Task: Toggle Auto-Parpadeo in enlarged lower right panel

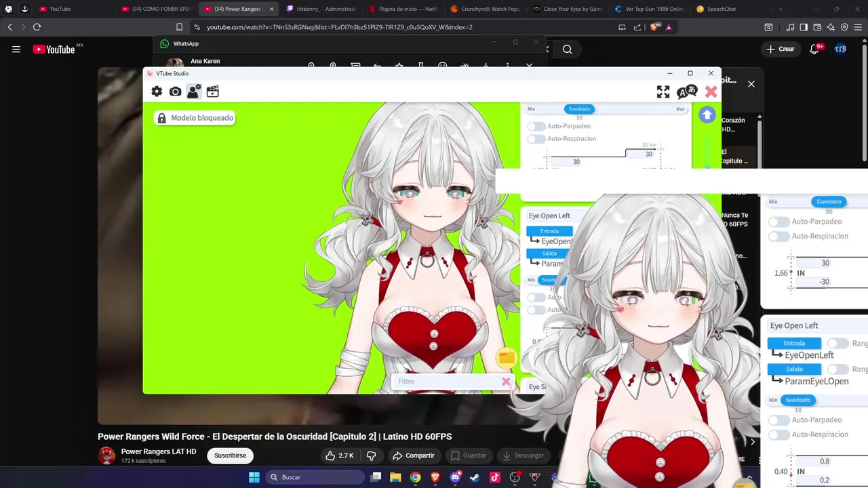Action: point(778,420)
